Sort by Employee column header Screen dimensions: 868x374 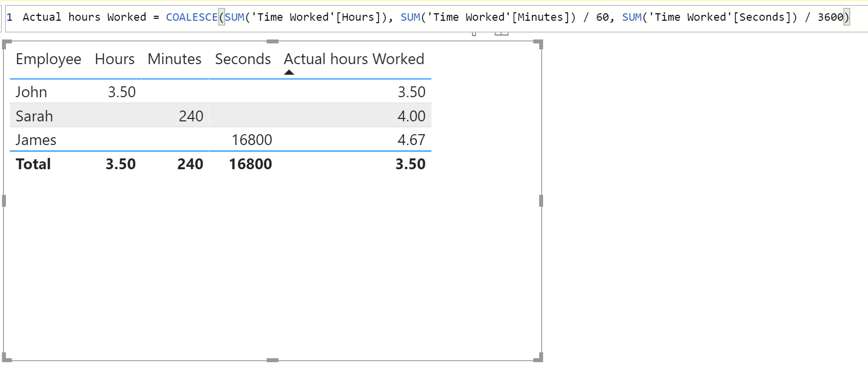(48, 59)
